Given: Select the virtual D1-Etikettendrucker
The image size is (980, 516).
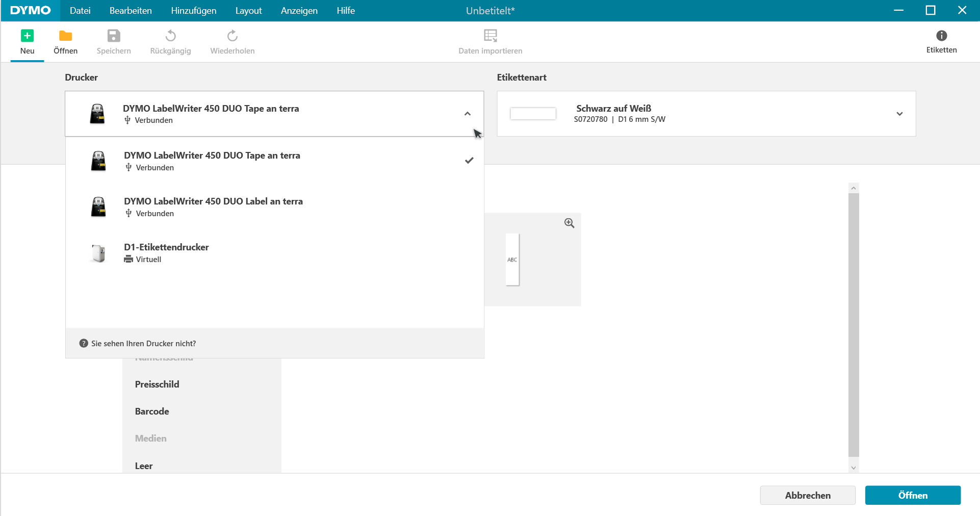Looking at the screenshot, I should click(166, 252).
